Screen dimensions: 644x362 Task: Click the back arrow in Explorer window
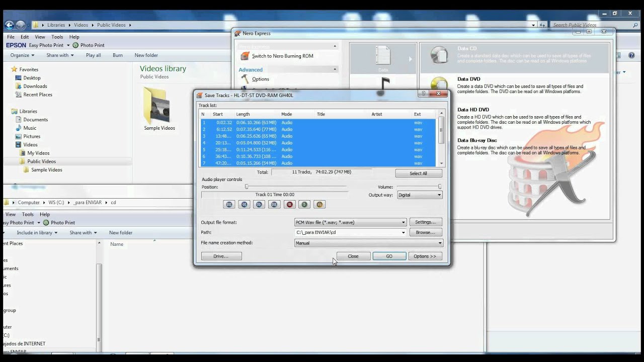click(9, 25)
